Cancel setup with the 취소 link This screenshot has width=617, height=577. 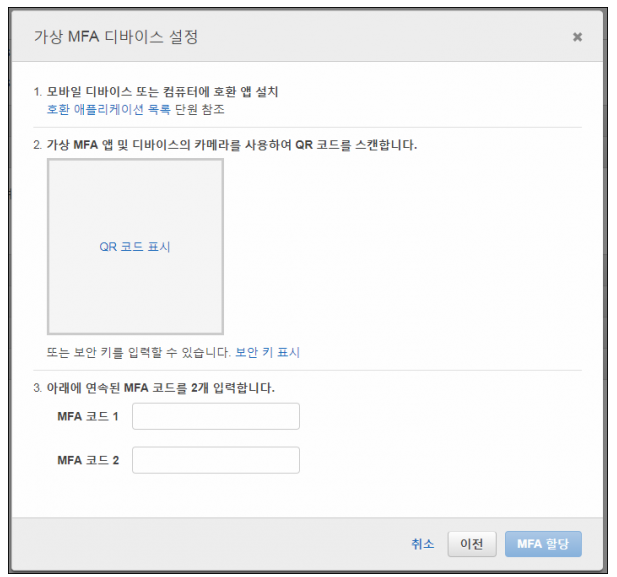pyautogui.click(x=423, y=544)
